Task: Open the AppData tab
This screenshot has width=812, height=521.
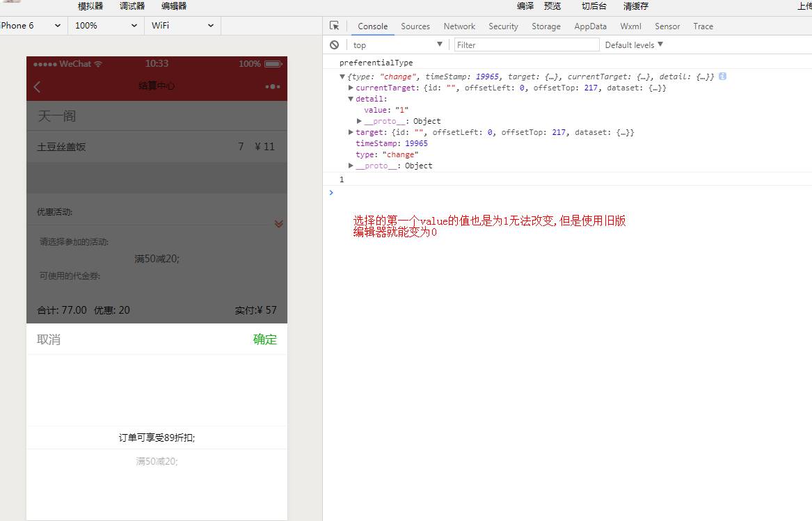Action: click(590, 26)
